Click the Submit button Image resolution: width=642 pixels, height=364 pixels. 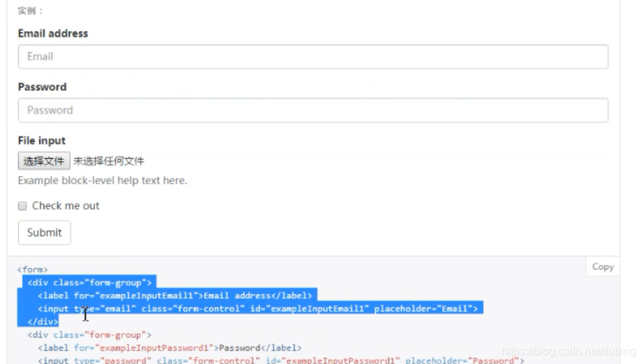tap(44, 233)
